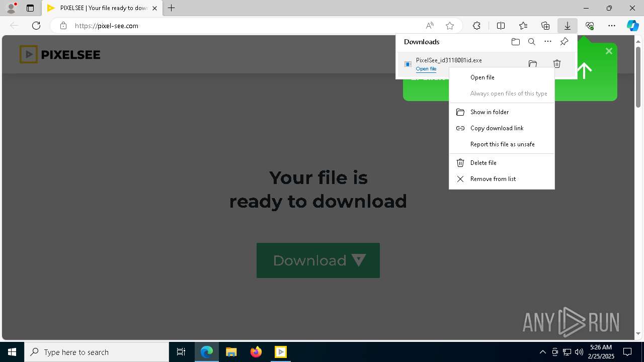Select Show in folder menu entry
Viewport: 644px width, 362px height.
502,112
